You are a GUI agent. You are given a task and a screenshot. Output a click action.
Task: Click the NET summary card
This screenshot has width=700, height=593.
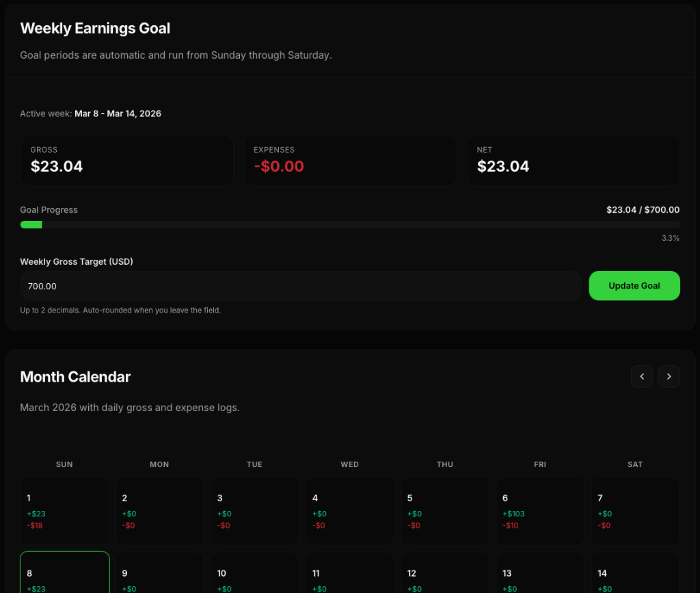click(574, 160)
